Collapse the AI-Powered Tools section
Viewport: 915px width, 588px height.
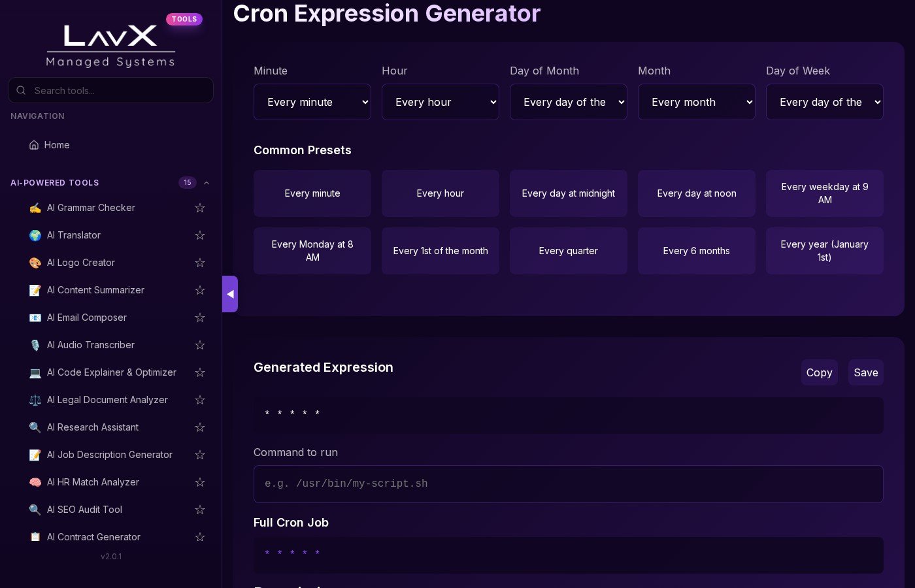coord(207,183)
